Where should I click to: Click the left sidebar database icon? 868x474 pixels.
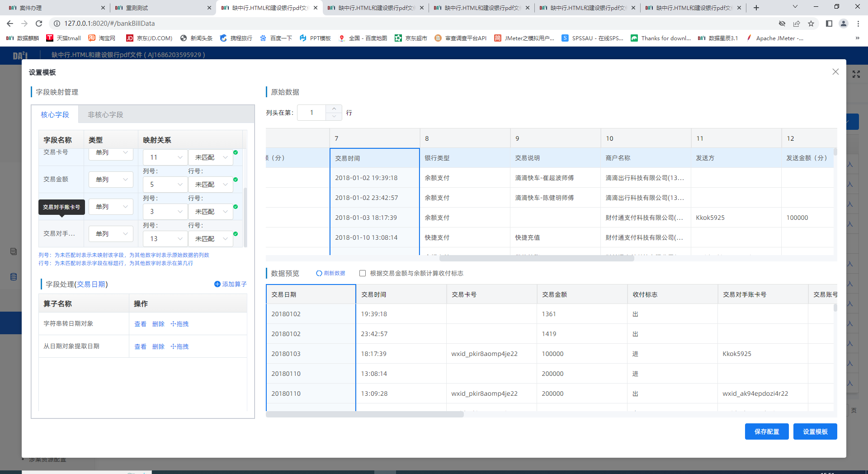[14, 277]
